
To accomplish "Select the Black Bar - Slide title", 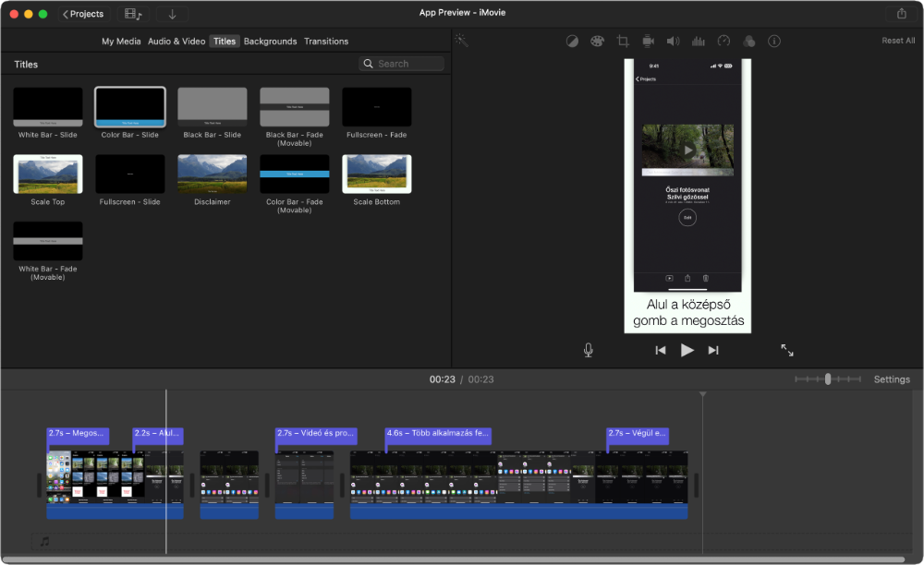I will (213, 107).
